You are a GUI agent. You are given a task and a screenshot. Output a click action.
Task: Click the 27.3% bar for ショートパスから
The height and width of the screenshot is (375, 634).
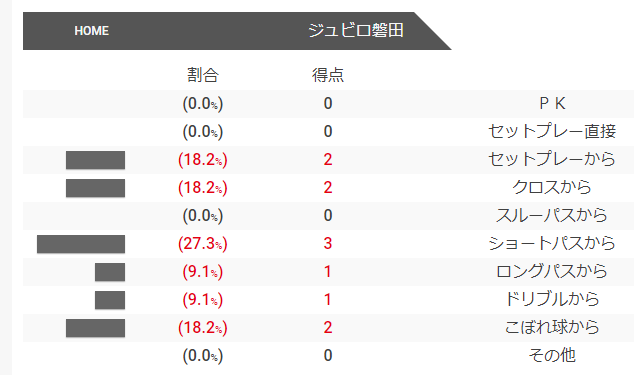click(81, 244)
